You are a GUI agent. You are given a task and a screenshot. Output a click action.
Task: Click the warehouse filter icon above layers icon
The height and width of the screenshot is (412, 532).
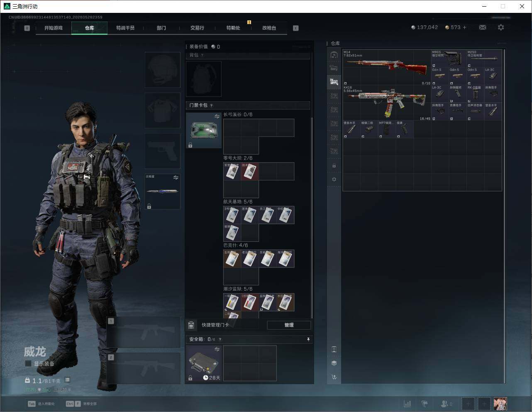pos(334,349)
